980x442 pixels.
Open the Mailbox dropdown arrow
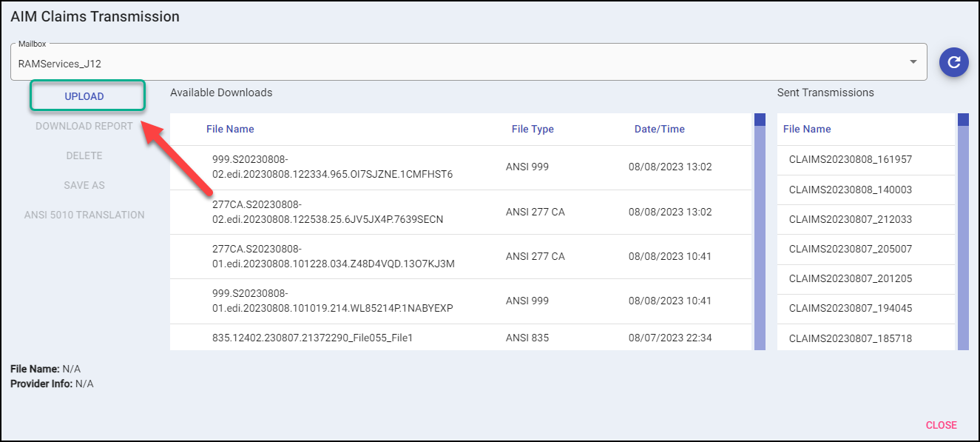913,62
